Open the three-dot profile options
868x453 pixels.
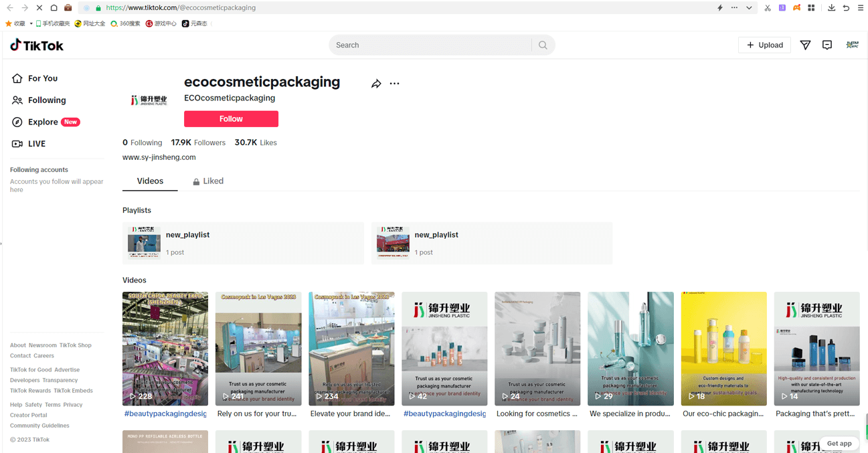394,84
